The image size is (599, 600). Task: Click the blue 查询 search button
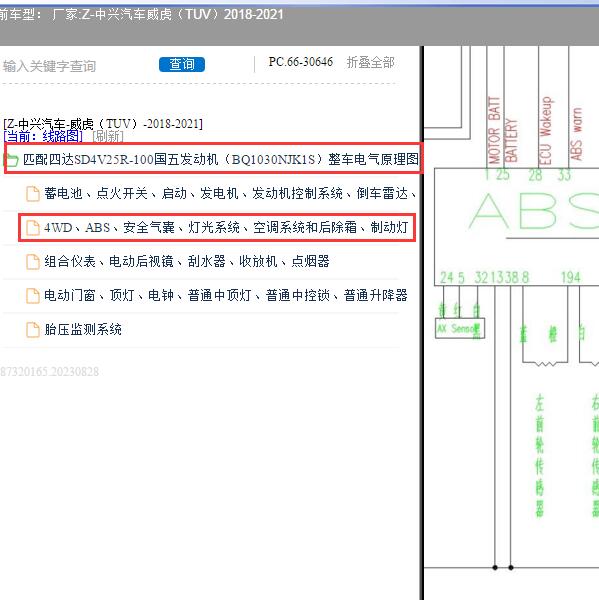(182, 64)
